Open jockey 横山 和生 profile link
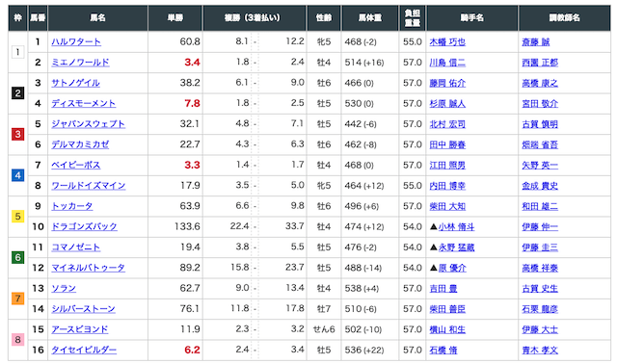This screenshot has width=617, height=364. click(447, 329)
